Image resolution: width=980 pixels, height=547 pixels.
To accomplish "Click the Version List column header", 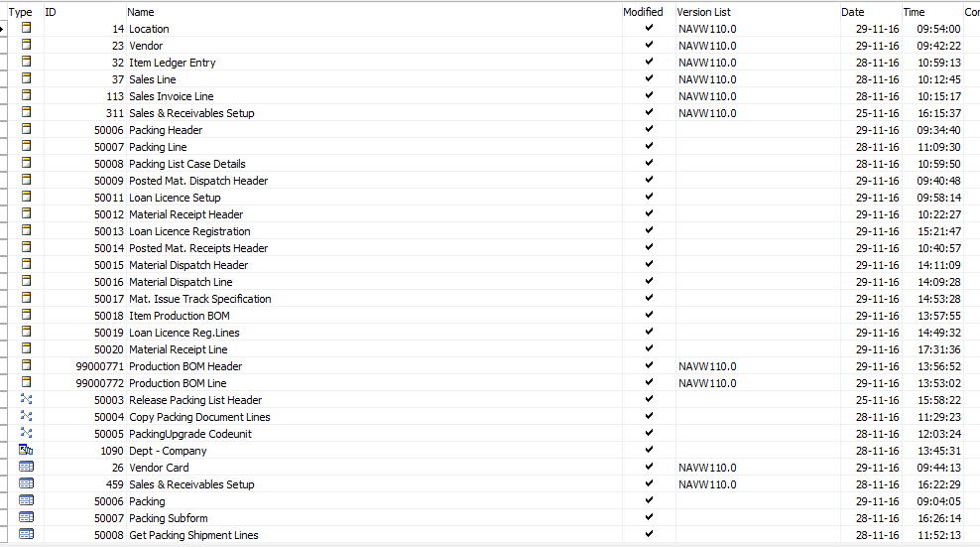I will [703, 12].
